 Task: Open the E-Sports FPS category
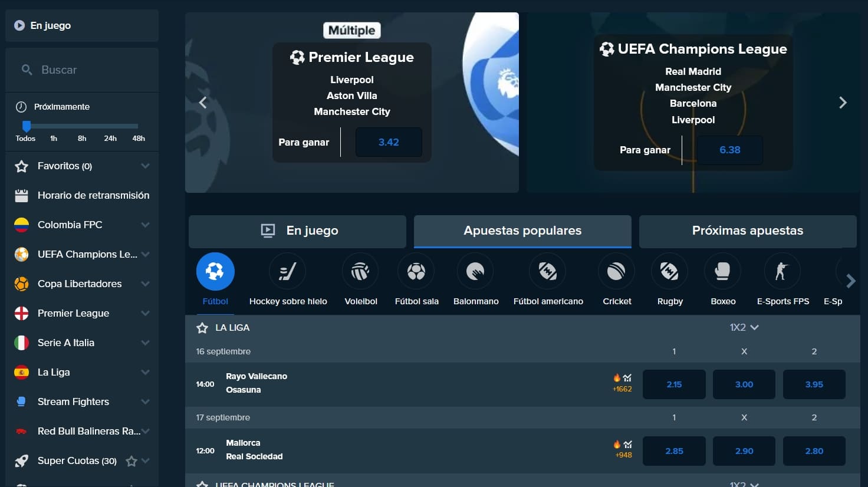pyautogui.click(x=782, y=271)
